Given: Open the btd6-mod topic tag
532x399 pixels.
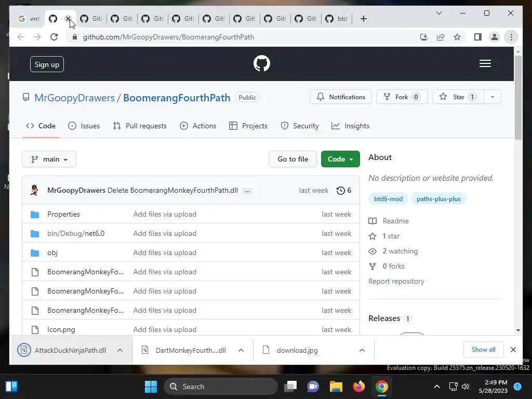Looking at the screenshot, I should 388,199.
